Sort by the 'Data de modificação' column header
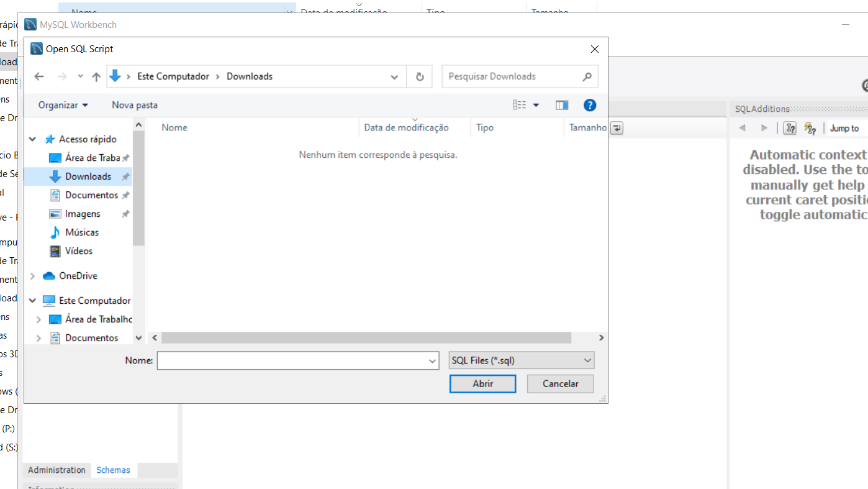Viewport: 868px width, 489px height. [x=406, y=127]
